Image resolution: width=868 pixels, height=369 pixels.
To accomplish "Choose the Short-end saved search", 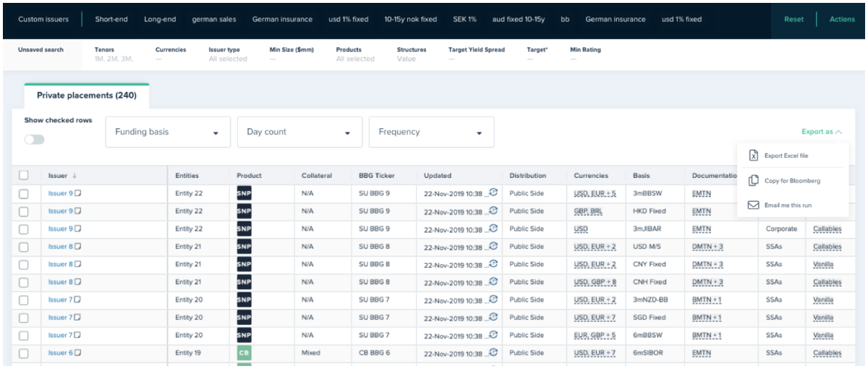I will point(111,20).
